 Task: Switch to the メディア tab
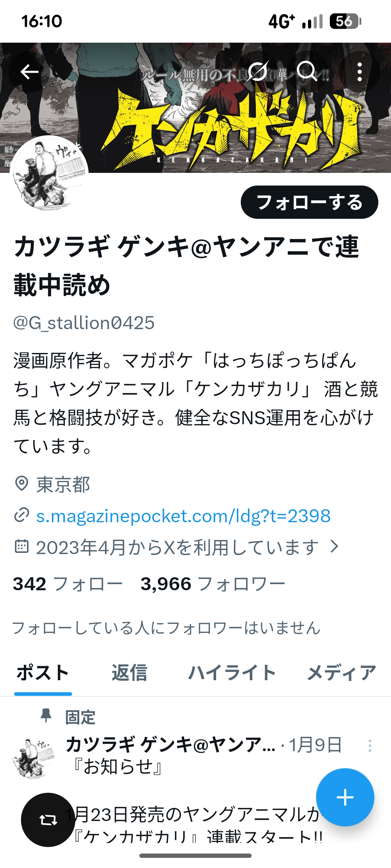342,673
